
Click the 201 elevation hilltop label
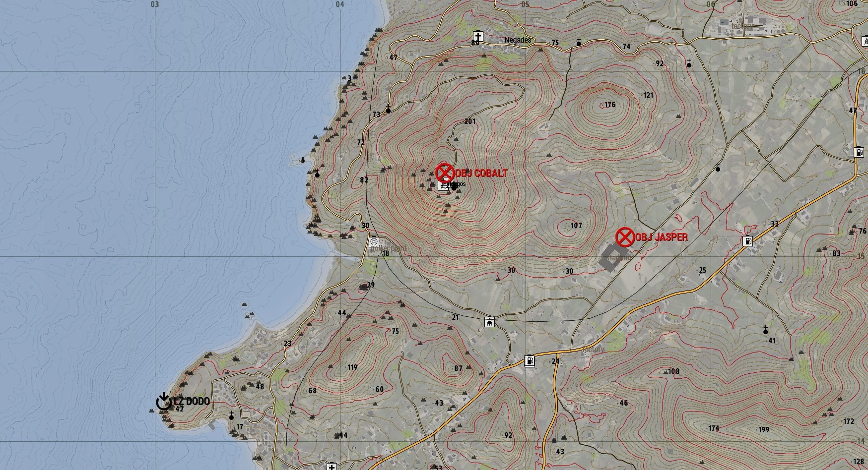pyautogui.click(x=469, y=121)
